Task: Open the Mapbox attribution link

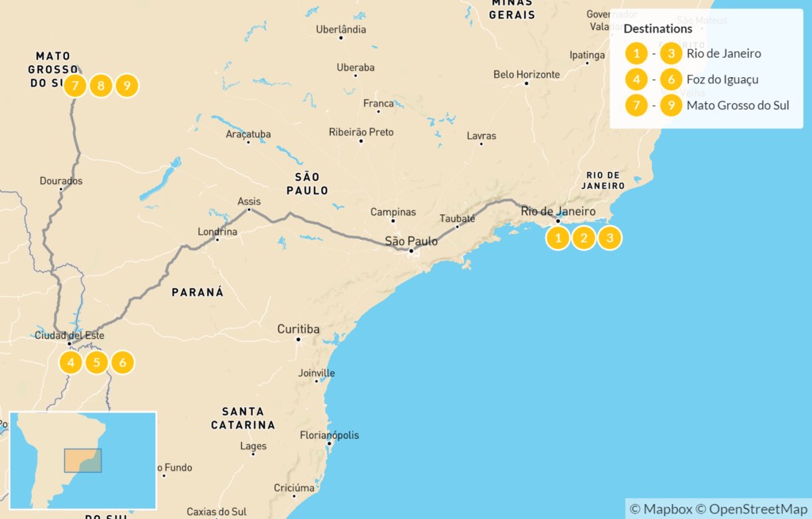Action: pyautogui.click(x=661, y=509)
